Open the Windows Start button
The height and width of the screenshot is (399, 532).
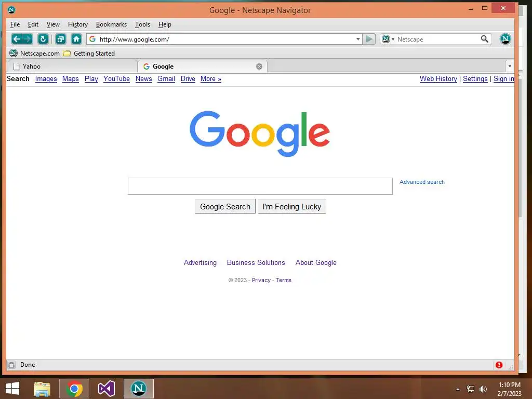(x=12, y=389)
